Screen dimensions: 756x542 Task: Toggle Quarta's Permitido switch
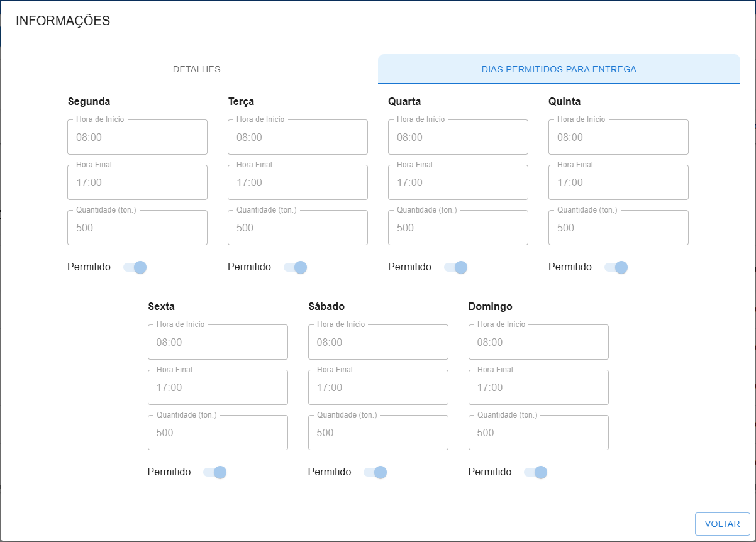(456, 267)
